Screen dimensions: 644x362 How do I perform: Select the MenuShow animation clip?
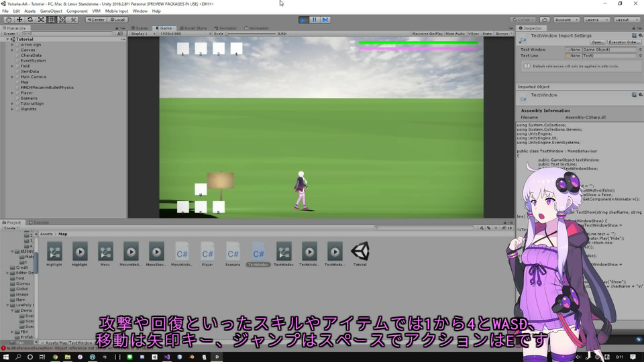click(156, 255)
